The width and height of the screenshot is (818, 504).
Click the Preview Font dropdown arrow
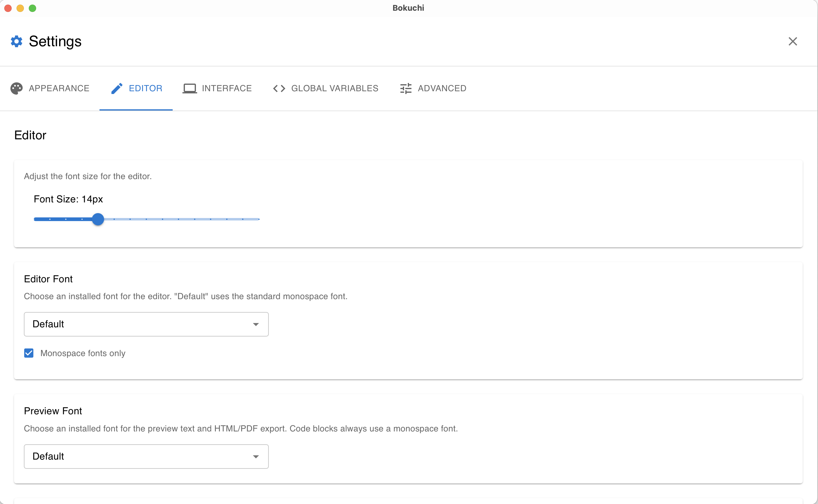[256, 457]
